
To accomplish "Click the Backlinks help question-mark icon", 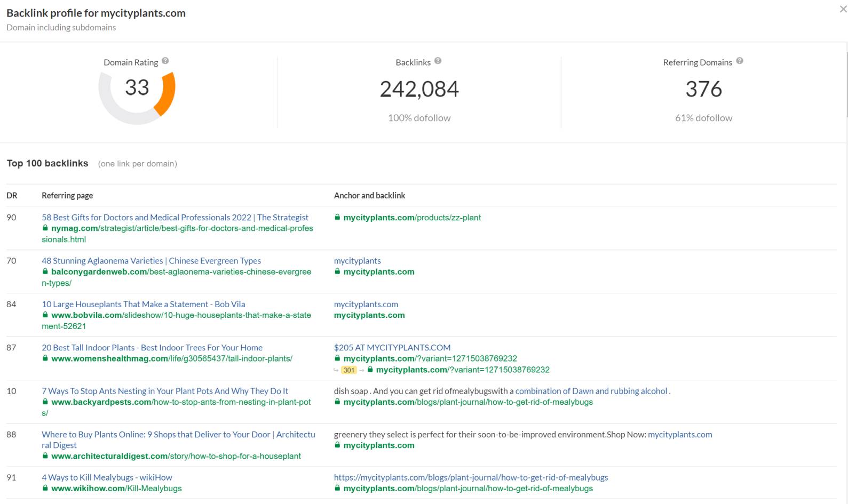I will (x=438, y=61).
